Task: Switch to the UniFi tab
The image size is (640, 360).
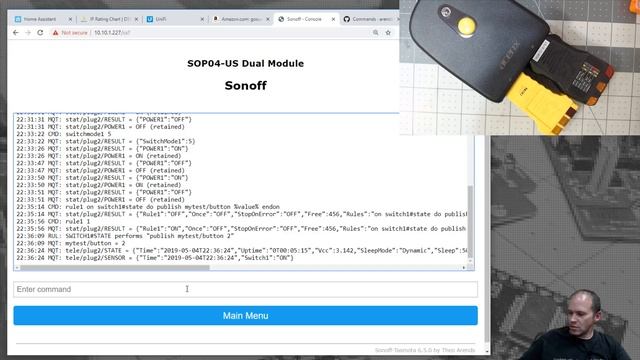Action: pyautogui.click(x=176, y=19)
